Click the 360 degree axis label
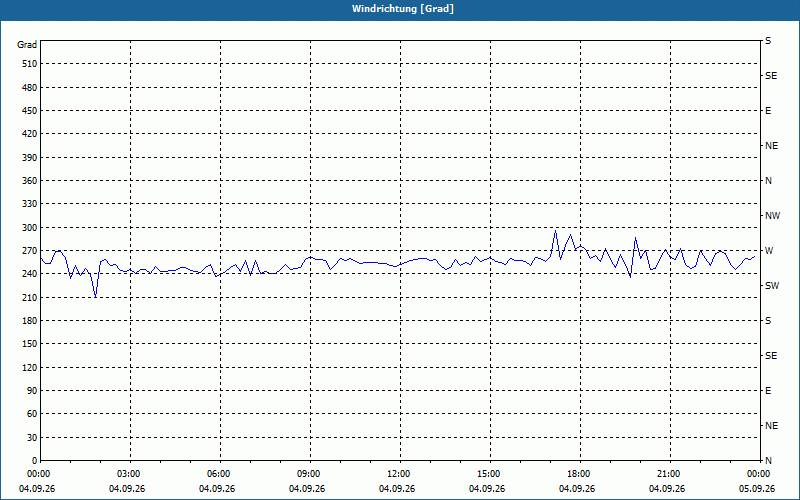Viewport: 800px width, 500px height. click(x=29, y=181)
